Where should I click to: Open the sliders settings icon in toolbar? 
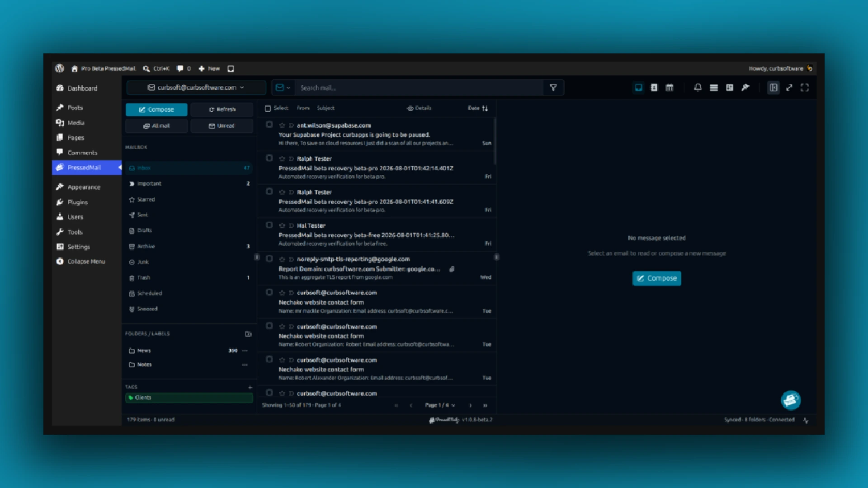729,88
